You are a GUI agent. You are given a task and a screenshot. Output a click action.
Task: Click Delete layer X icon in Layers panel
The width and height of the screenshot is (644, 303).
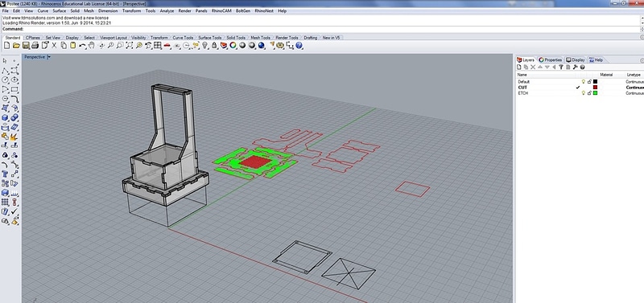[x=533, y=67]
